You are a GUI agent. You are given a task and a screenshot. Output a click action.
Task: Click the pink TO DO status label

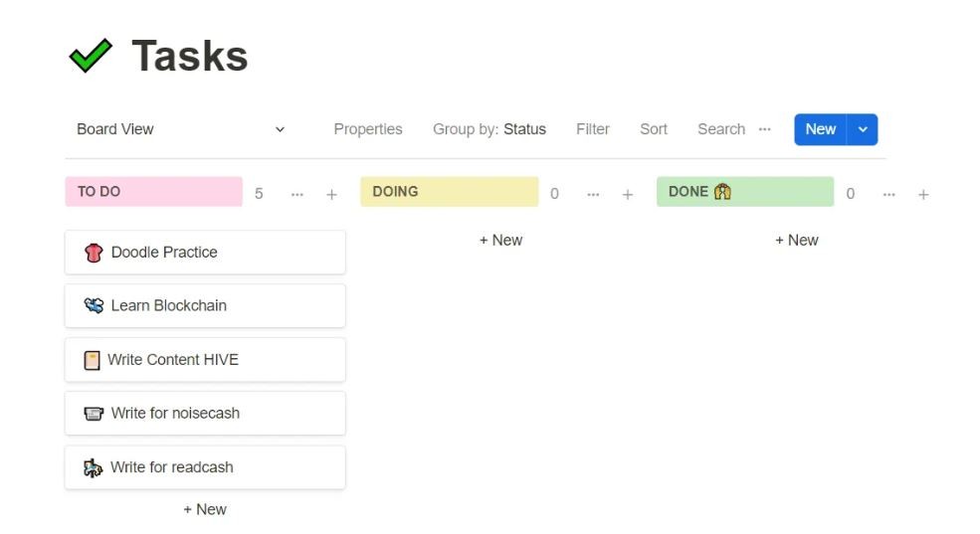154,192
